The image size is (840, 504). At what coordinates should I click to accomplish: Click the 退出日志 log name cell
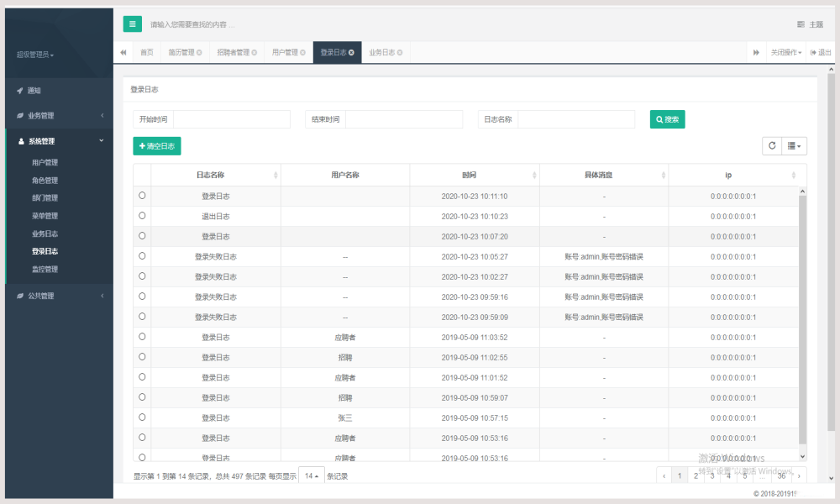coord(216,217)
